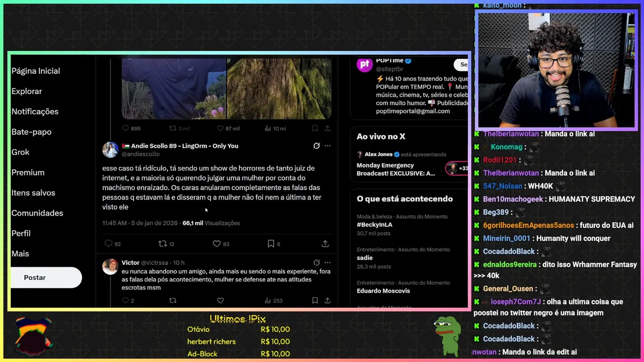This screenshot has height=362, width=644.
Task: Like Victor's reply
Action: pos(220,300)
